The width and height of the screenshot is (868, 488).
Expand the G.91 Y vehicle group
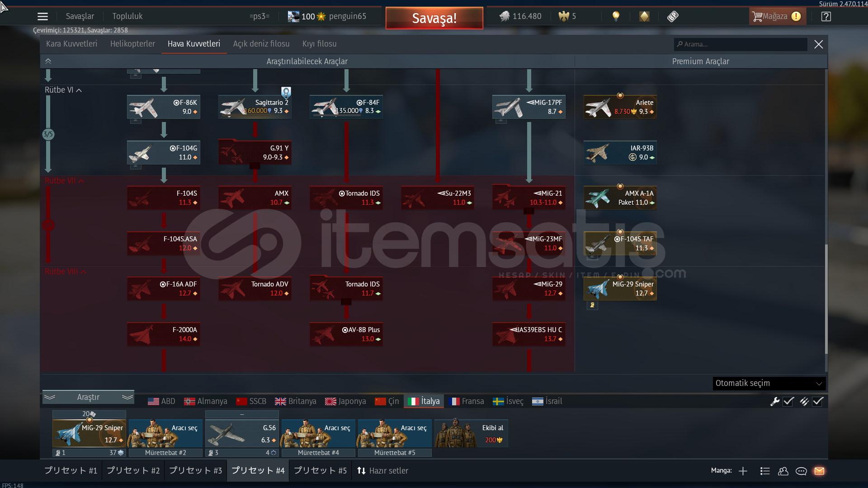coord(255,153)
